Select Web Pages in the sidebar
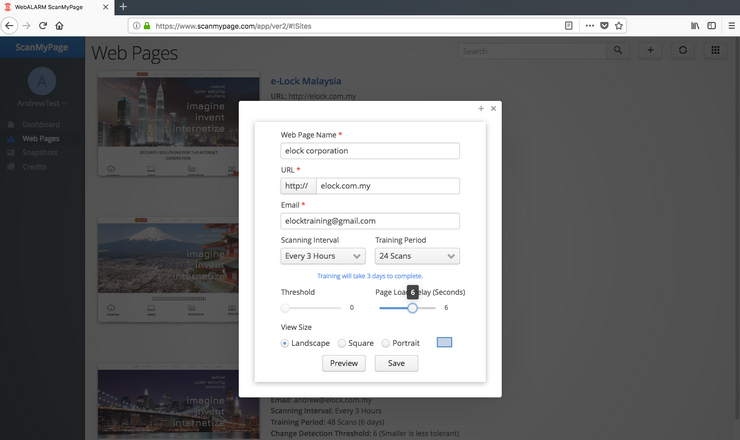The image size is (740, 440). pyautogui.click(x=41, y=139)
